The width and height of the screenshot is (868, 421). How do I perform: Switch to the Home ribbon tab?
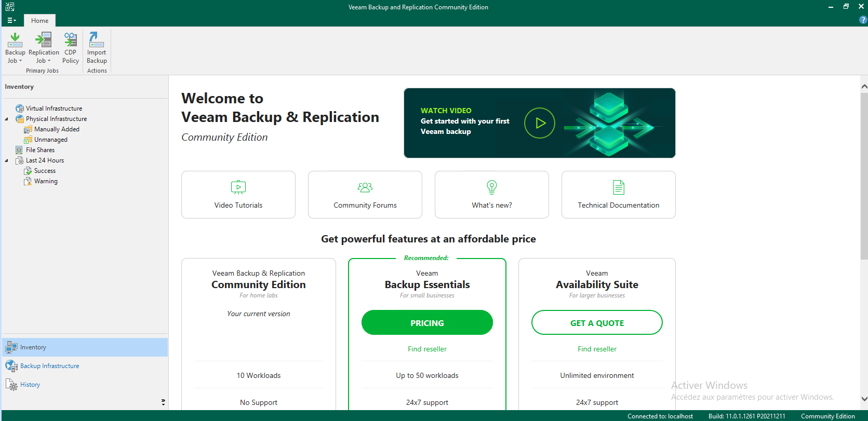[x=39, y=21]
